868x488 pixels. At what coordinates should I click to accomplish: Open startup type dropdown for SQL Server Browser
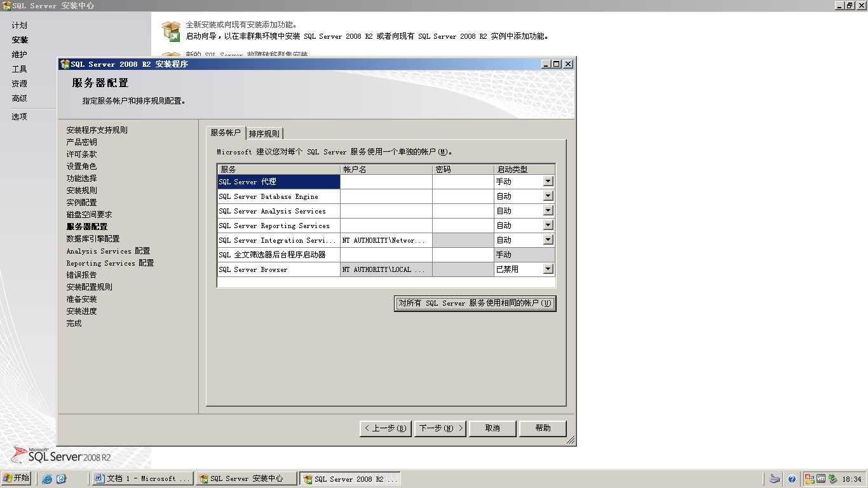pos(548,269)
